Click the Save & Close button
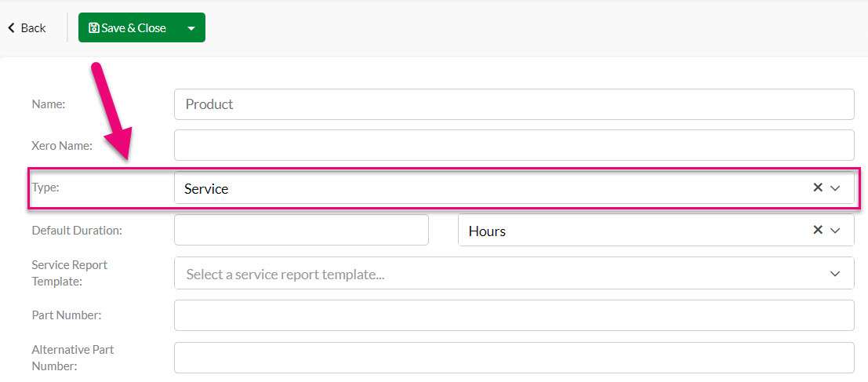The height and width of the screenshot is (382, 868). coord(128,27)
